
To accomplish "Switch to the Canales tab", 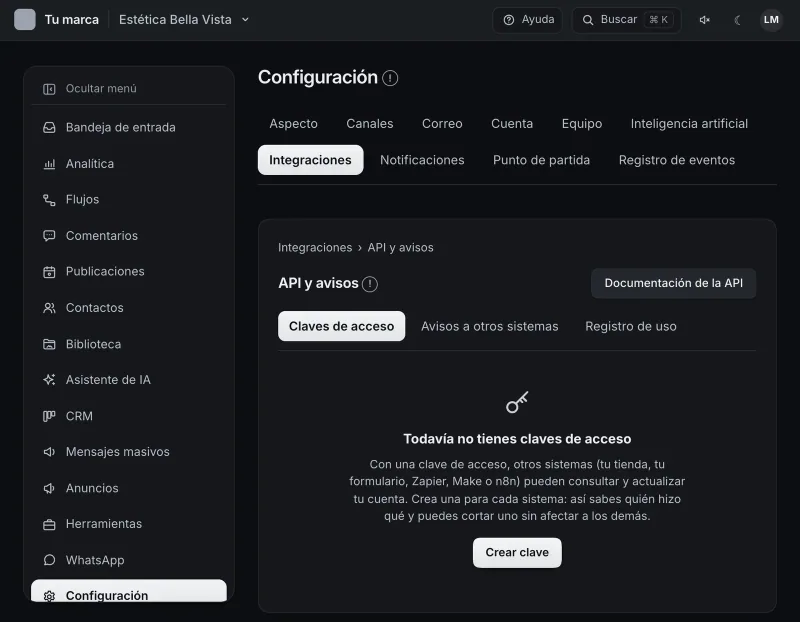I will tap(370, 123).
